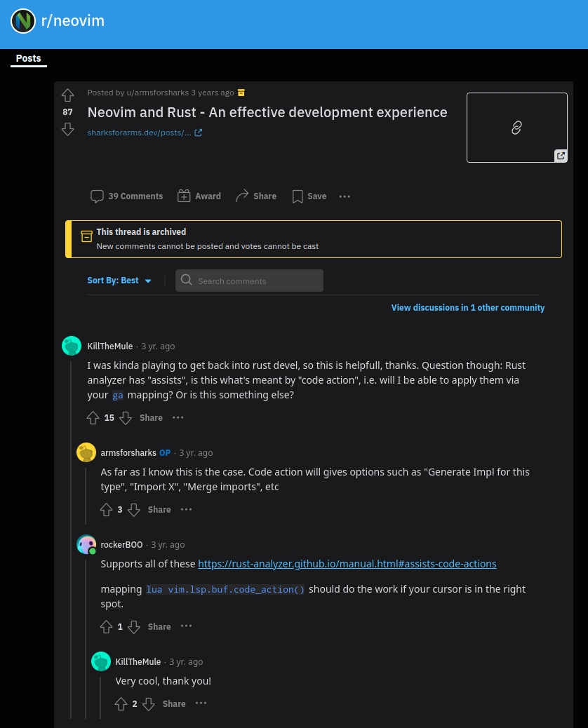
Task: Open the post's three-dot more options
Action: (x=345, y=196)
